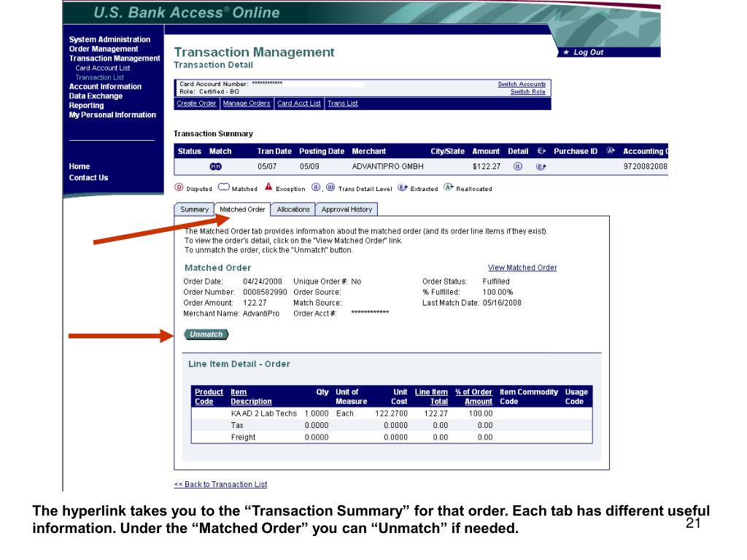The image size is (747, 560).
Task: Click the KA AD 2 Lab Techs row
Action: pos(392,413)
